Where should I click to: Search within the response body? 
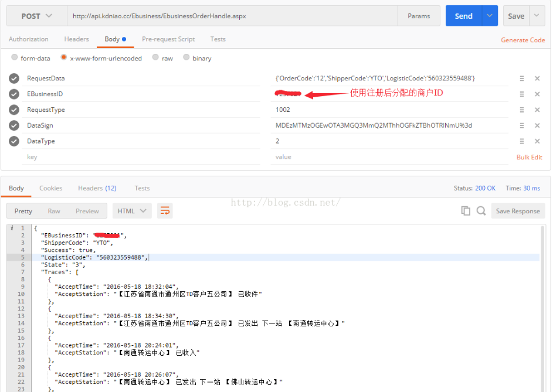tap(481, 211)
